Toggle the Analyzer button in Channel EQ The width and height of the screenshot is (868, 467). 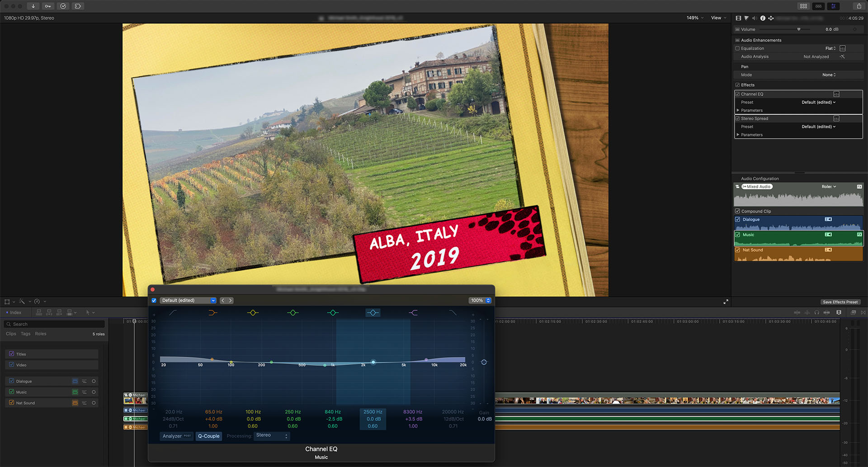coord(177,436)
